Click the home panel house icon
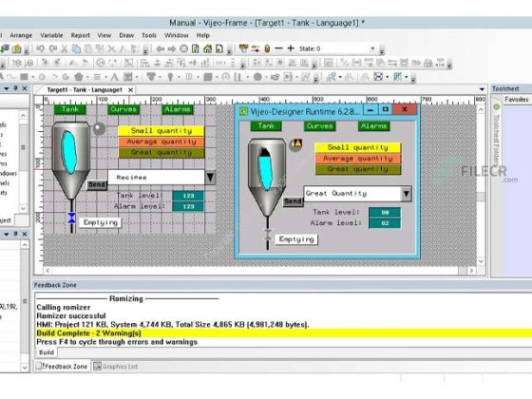This screenshot has width=532, height=399. pyautogui.click(x=207, y=48)
